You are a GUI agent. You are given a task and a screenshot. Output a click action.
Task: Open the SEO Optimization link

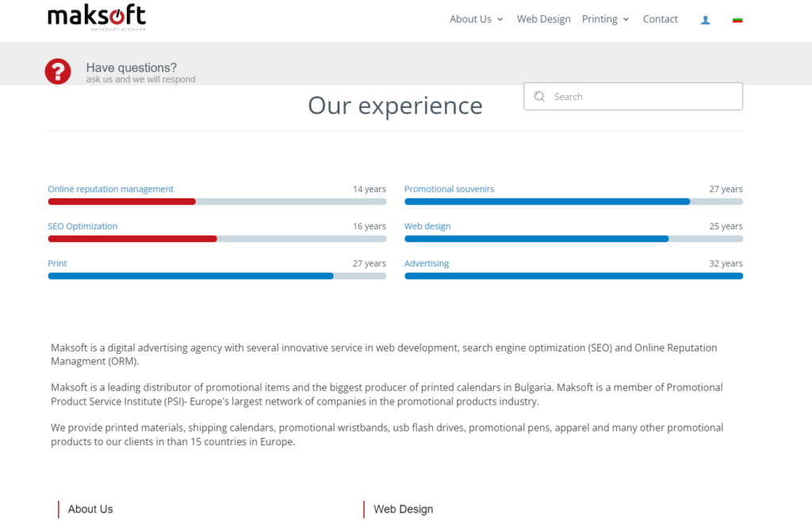coord(82,226)
